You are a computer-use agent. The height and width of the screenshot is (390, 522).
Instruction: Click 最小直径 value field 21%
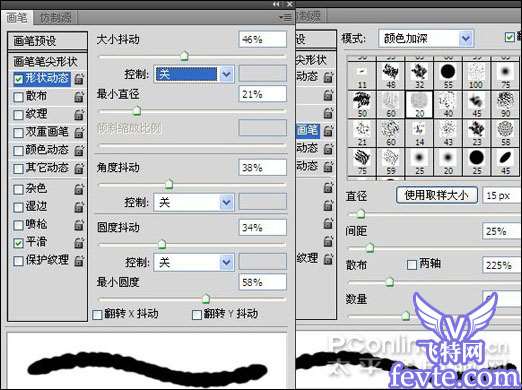pos(263,94)
